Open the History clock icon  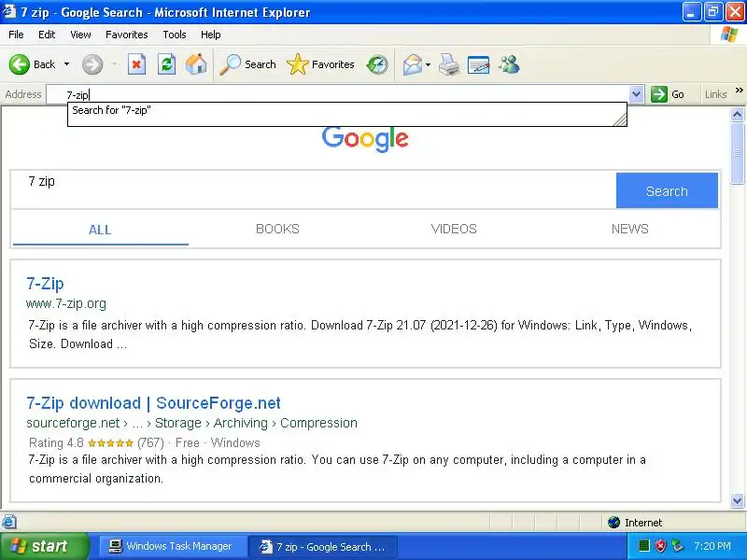point(377,64)
